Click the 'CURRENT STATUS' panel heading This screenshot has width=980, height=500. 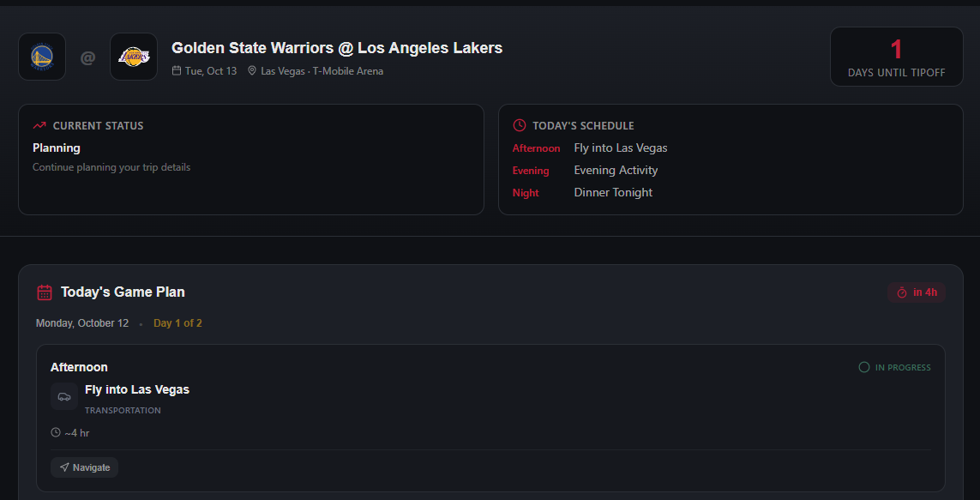(x=98, y=125)
